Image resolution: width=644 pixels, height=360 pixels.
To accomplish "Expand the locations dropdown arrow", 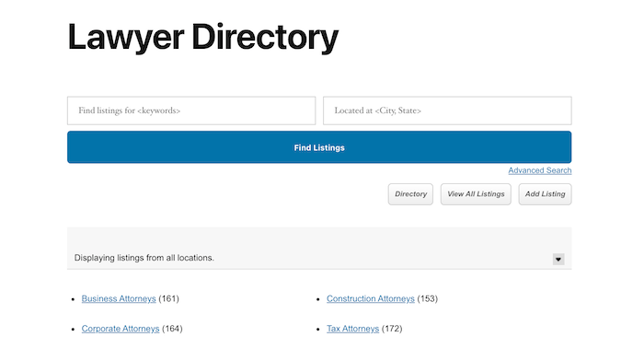I will coord(558,260).
